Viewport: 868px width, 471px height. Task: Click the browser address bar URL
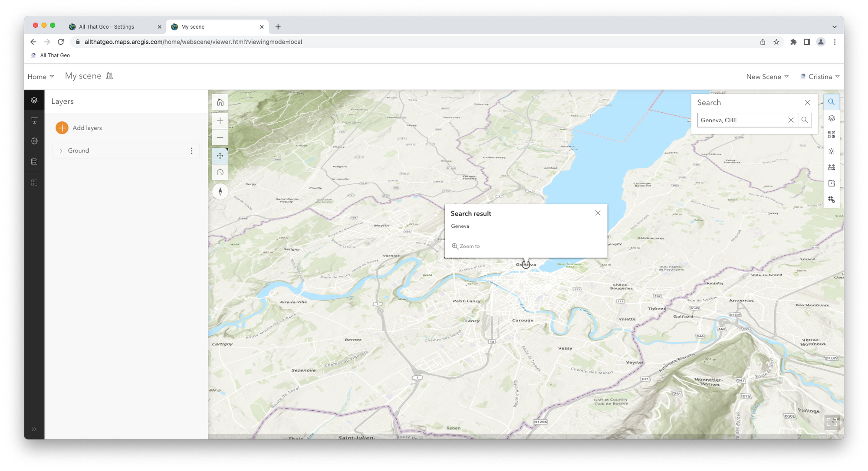coord(193,42)
